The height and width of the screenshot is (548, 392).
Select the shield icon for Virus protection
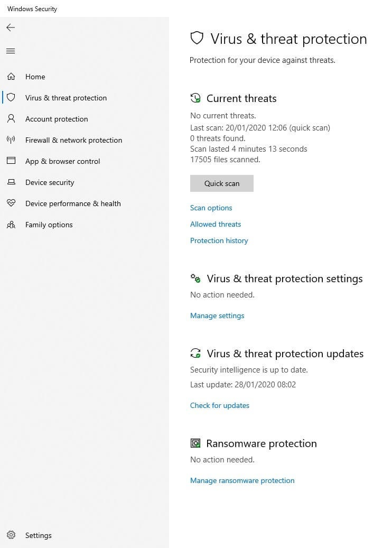pyautogui.click(x=11, y=98)
